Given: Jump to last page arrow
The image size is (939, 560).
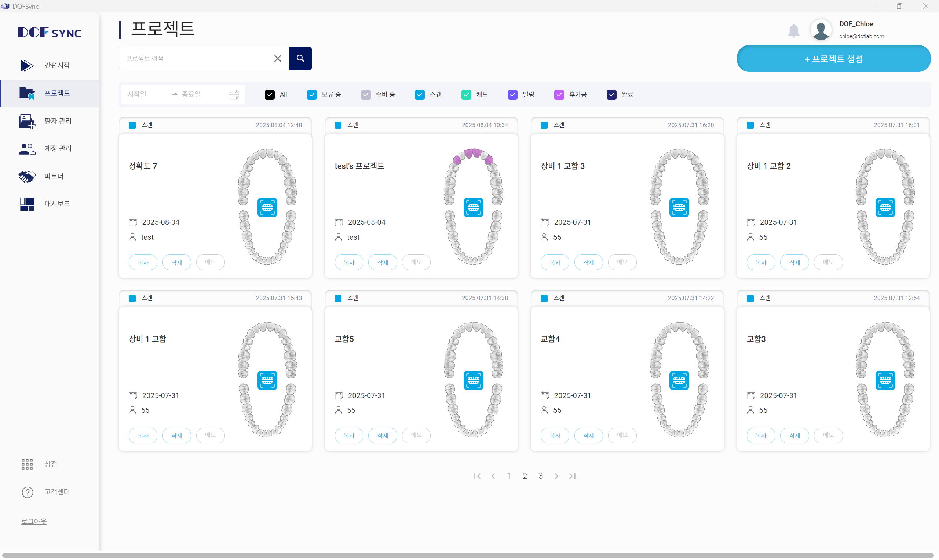Looking at the screenshot, I should [x=572, y=476].
